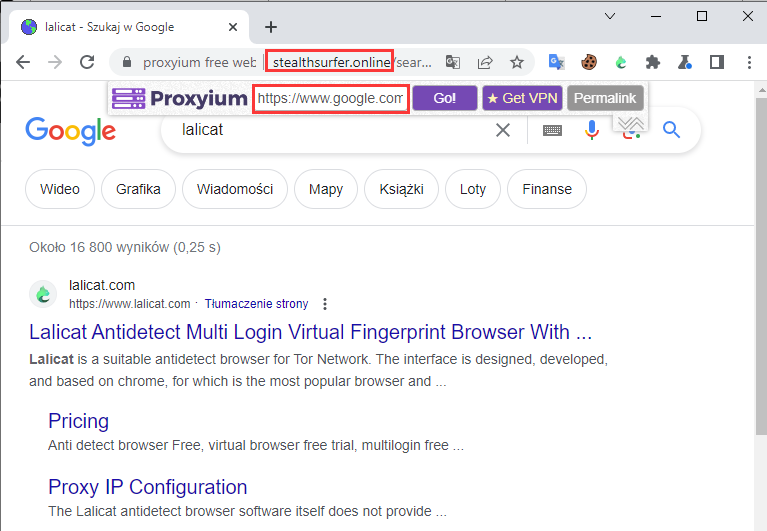
Task: Click the Około 16 800 wyników text
Action: pyautogui.click(x=125, y=247)
